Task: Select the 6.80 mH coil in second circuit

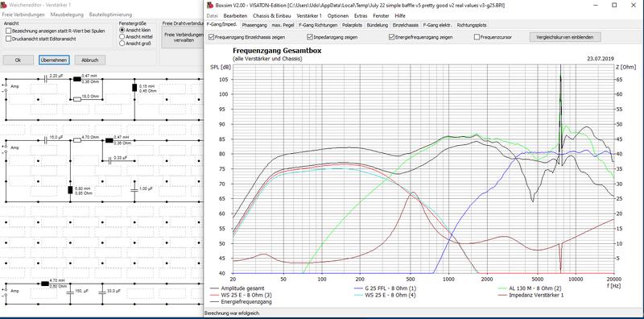Action: [x=70, y=190]
